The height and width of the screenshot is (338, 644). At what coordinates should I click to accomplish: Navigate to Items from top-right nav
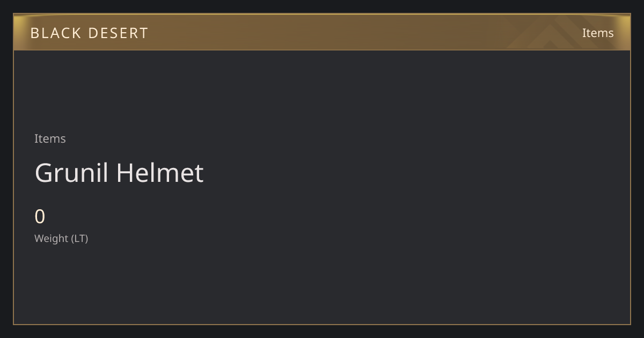pyautogui.click(x=598, y=33)
